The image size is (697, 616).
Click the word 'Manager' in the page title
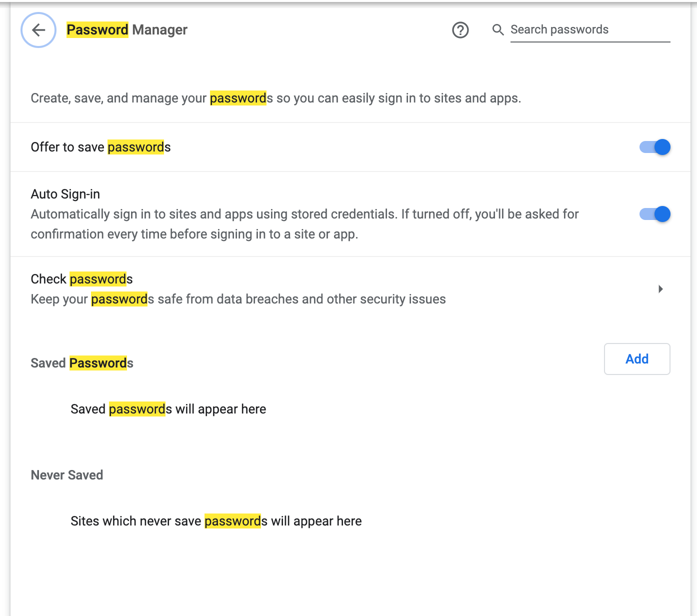(x=159, y=30)
